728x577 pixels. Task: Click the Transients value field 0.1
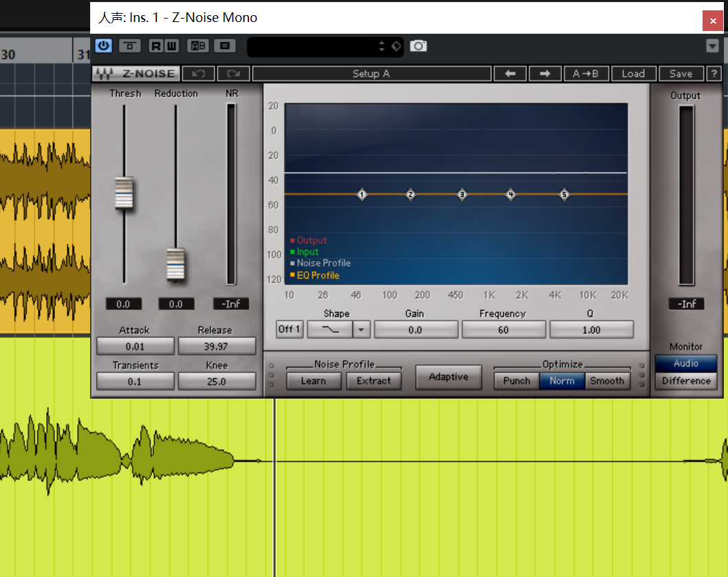(x=135, y=381)
